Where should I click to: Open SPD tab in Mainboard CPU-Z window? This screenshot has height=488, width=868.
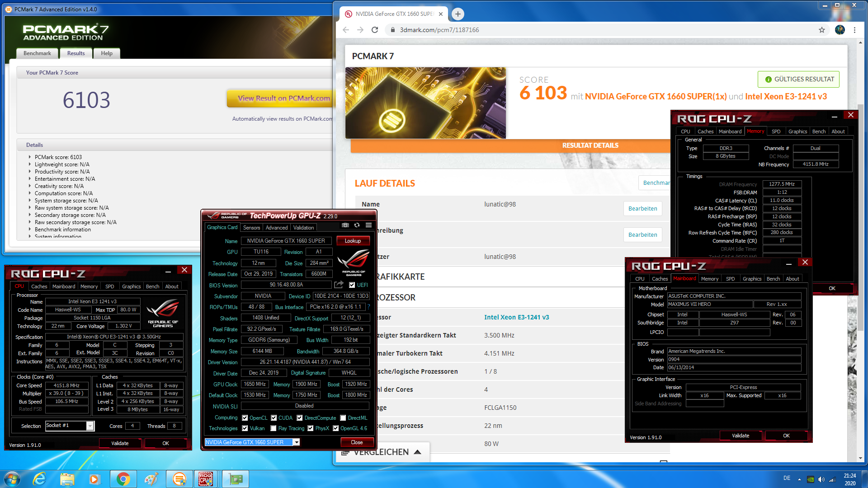pos(730,279)
